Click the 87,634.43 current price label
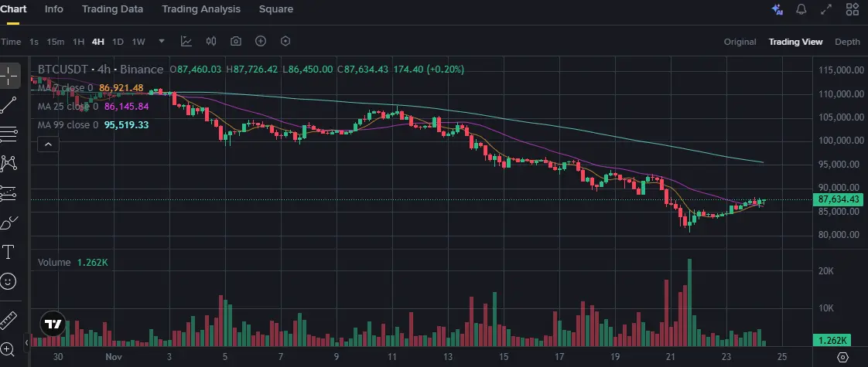This screenshot has height=367, width=868. pos(839,199)
